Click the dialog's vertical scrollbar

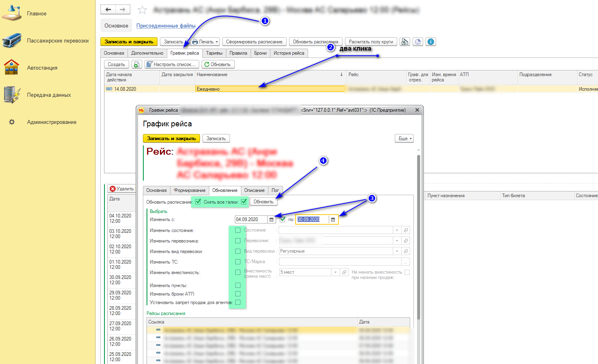[419, 235]
